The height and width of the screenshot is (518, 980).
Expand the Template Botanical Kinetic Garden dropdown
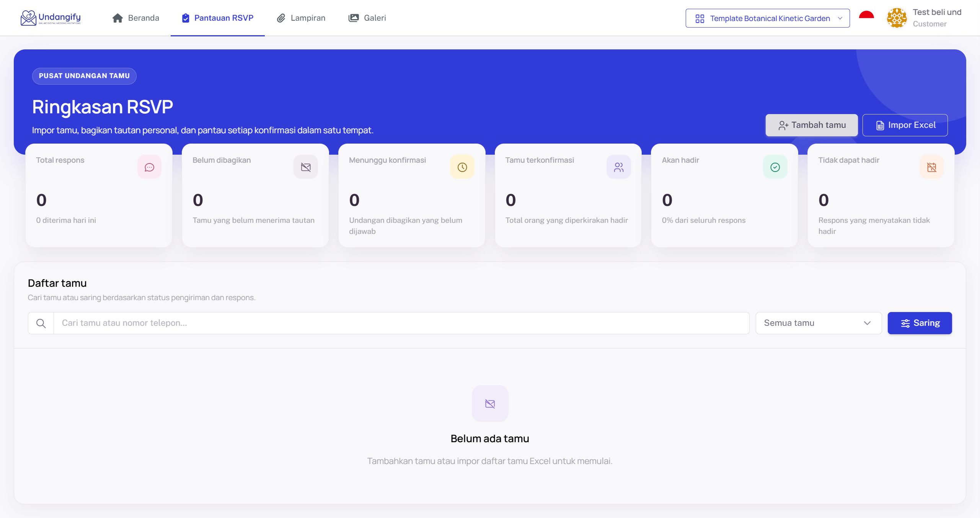[768, 18]
